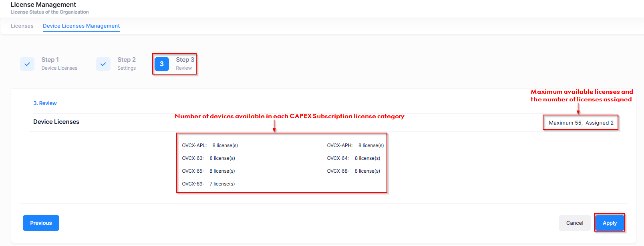Go back using the Previous button
Image resolution: width=644 pixels, height=246 pixels.
(x=41, y=223)
